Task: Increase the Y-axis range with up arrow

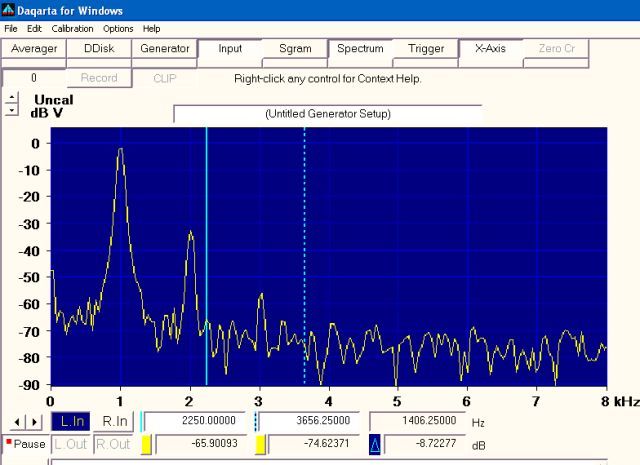Action: (11, 97)
